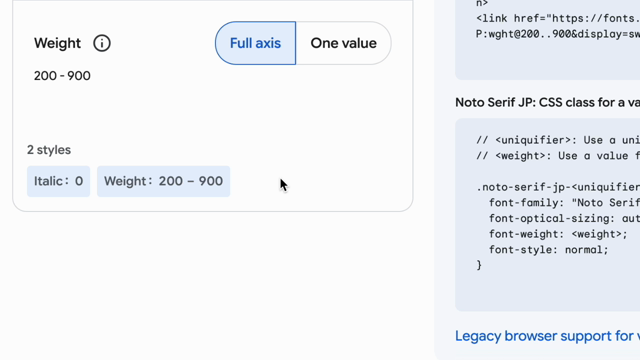
Task: Select the Full axis option
Action: click(x=256, y=43)
